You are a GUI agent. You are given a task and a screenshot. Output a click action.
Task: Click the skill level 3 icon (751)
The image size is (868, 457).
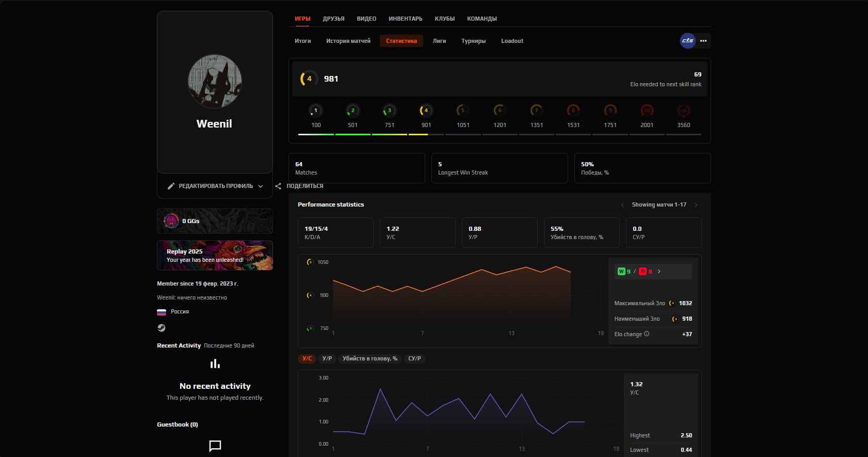point(389,111)
